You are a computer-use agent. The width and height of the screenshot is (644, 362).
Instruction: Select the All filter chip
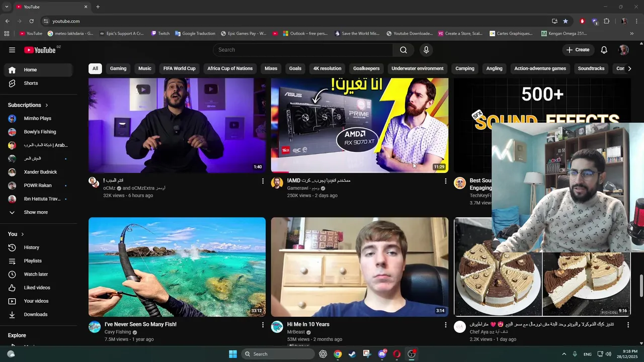pos(95,68)
